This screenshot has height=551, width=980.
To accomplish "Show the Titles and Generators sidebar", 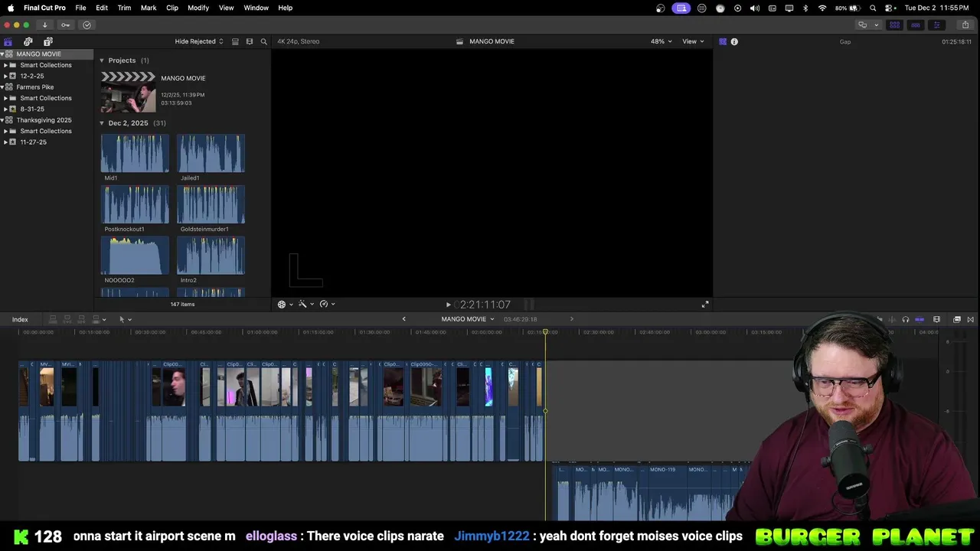I will (x=48, y=41).
